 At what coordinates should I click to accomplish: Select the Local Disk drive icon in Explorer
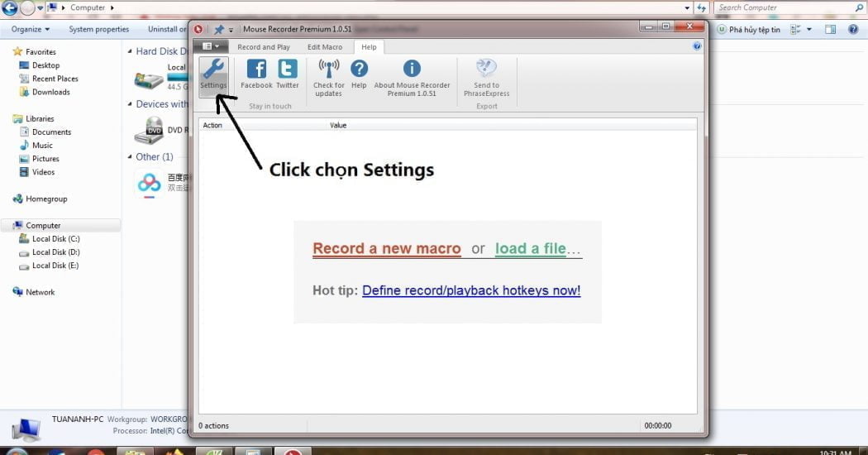[x=149, y=79]
